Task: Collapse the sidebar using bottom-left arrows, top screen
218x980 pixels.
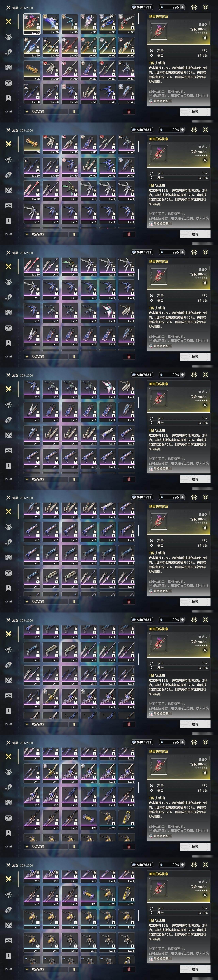Action: (x=8, y=111)
